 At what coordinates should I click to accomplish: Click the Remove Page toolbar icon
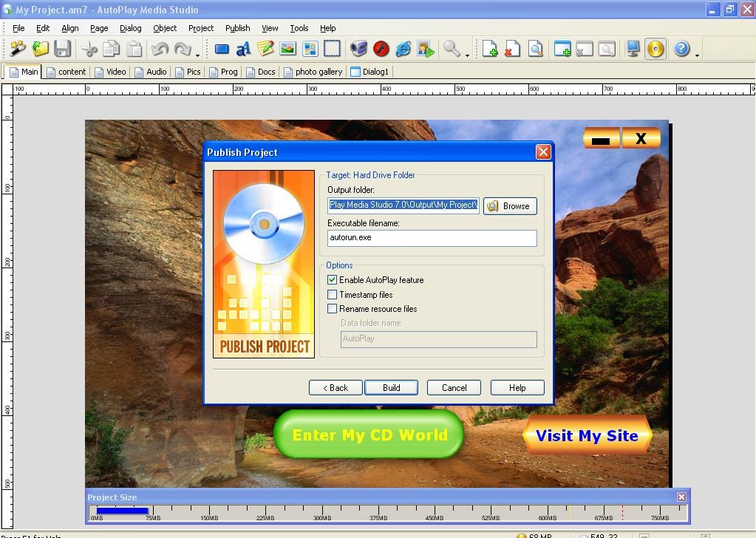tap(512, 50)
